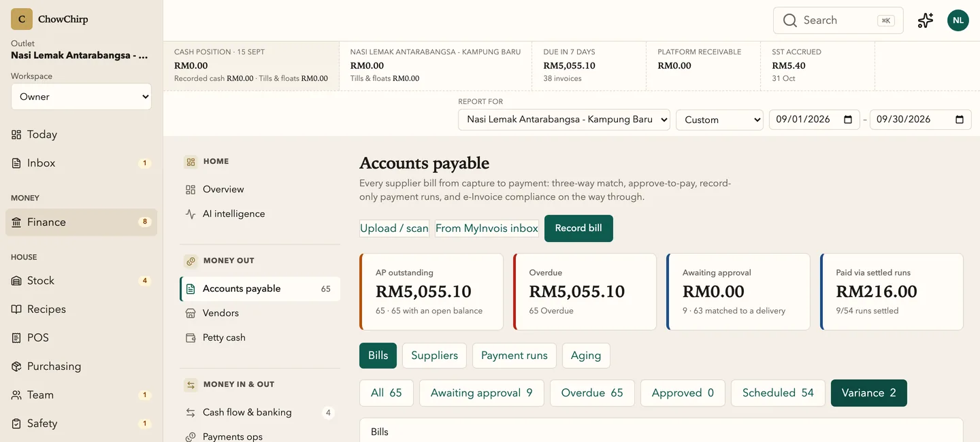
Task: Filter bills by Overdue 65
Action: (592, 393)
